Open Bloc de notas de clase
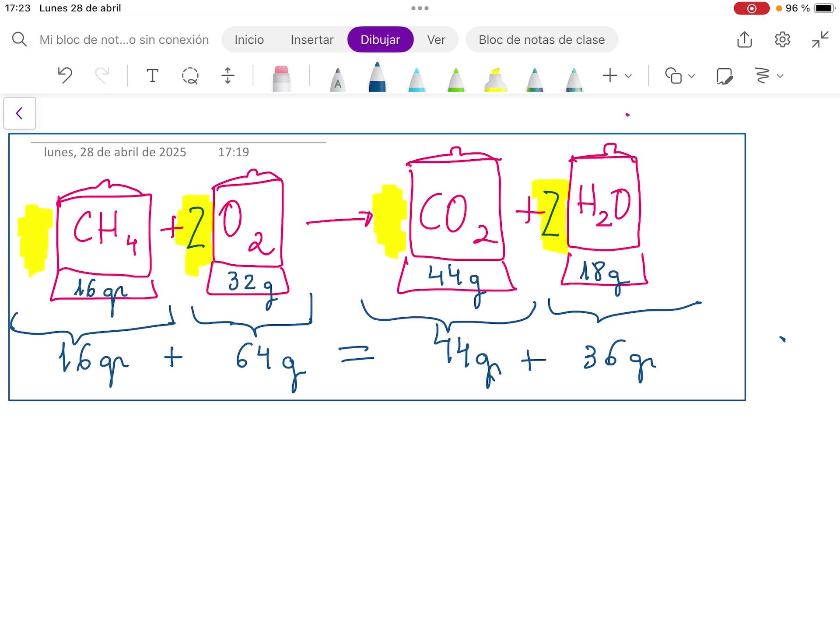840x630 pixels. (542, 40)
